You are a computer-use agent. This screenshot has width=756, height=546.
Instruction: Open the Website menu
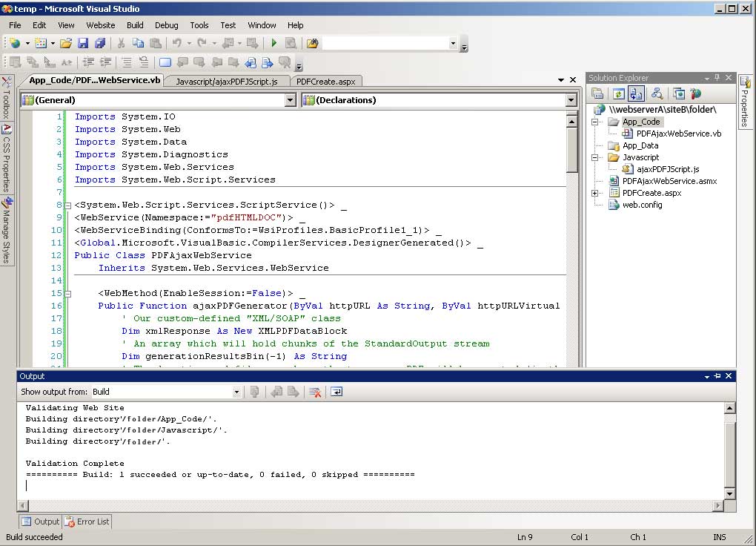coord(100,25)
